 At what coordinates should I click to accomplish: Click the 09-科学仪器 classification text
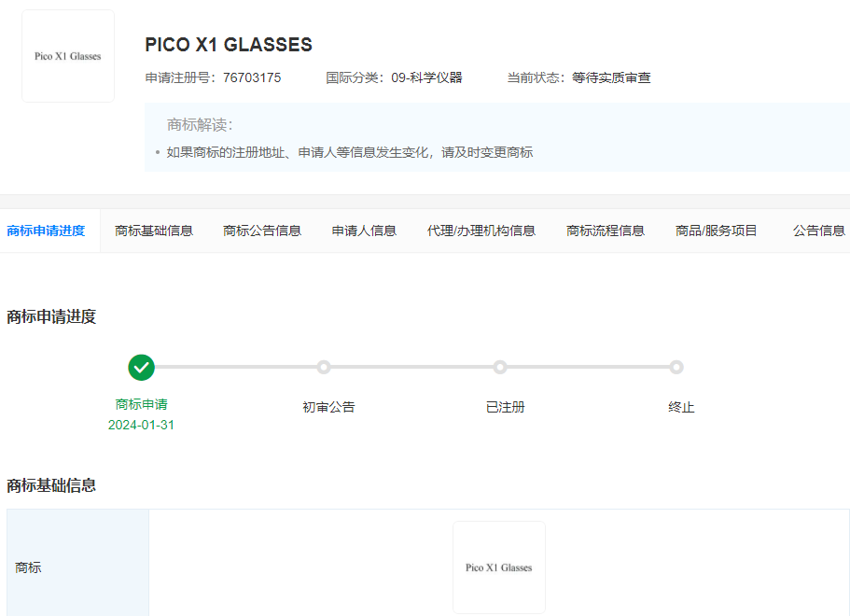tap(426, 77)
